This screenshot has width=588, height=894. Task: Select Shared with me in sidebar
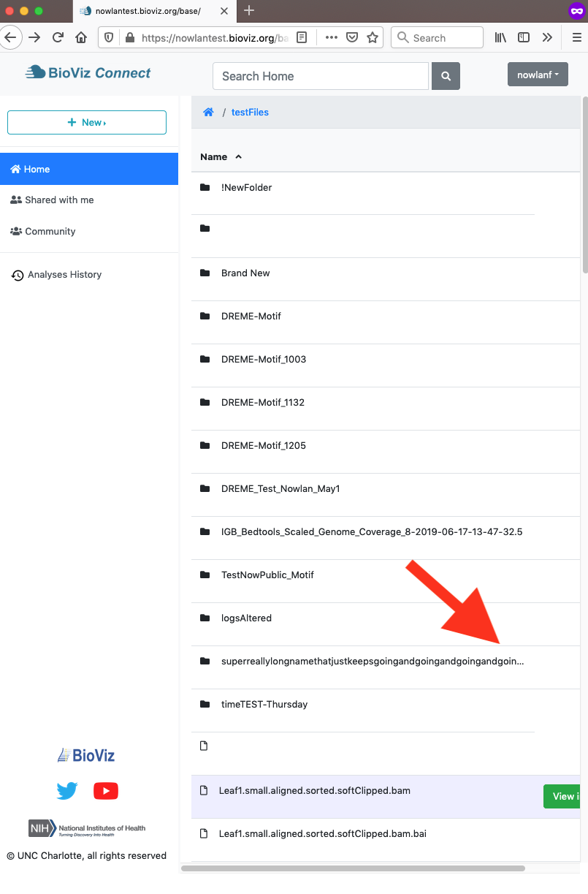59,200
